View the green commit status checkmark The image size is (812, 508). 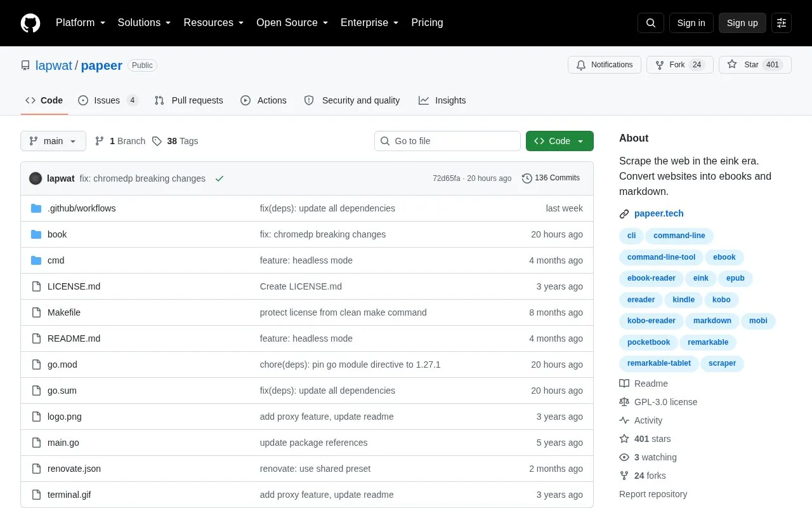pyautogui.click(x=219, y=178)
